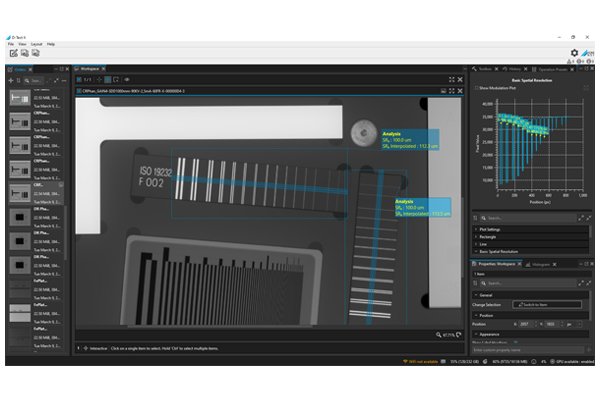
Task: Maximize the image view from its title bar
Action: (x=452, y=91)
